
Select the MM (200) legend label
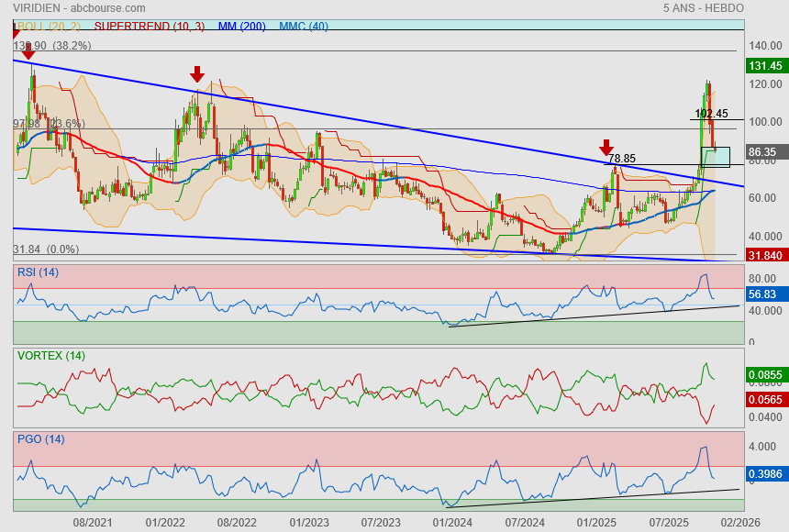(x=241, y=27)
